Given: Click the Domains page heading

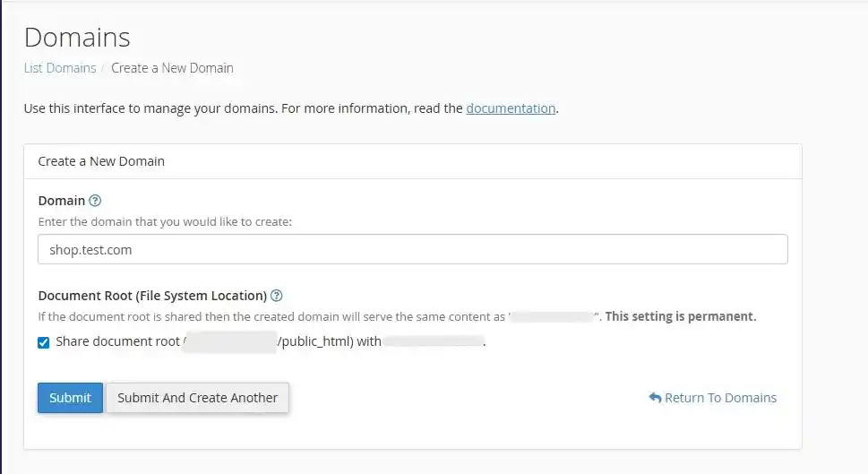Looking at the screenshot, I should (x=77, y=38).
